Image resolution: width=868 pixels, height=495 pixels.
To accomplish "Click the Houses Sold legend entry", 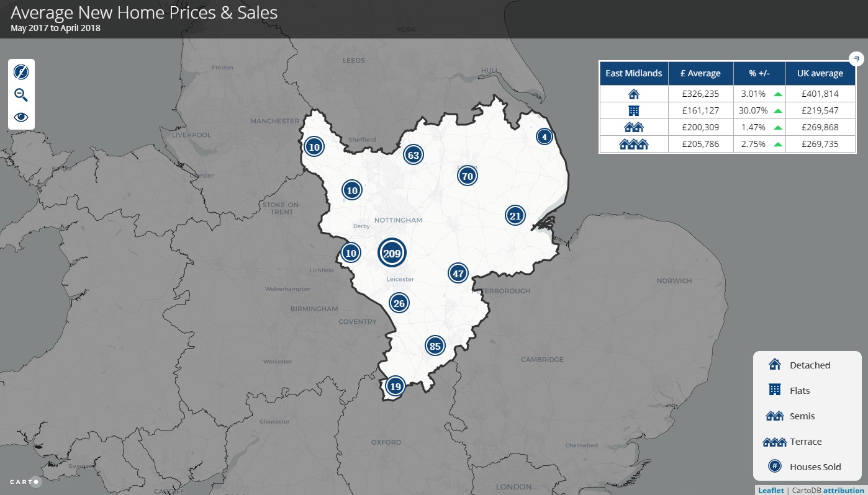I will coord(815,467).
